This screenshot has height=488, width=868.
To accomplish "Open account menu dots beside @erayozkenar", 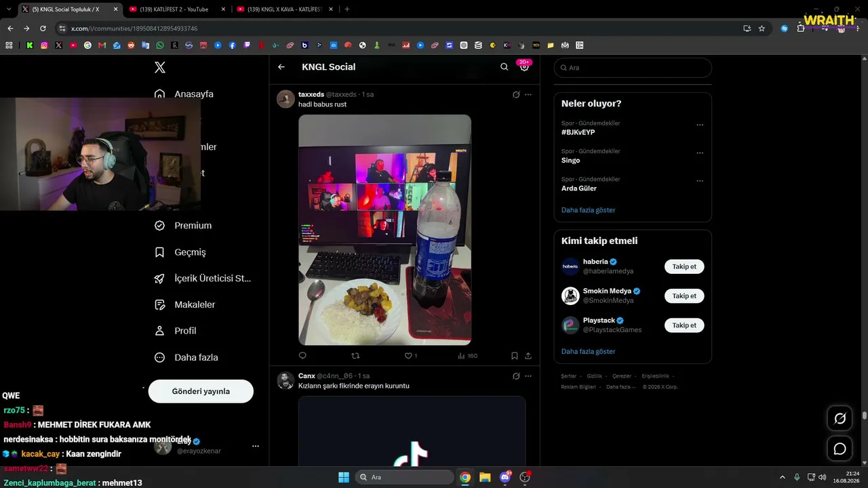I will (256, 446).
